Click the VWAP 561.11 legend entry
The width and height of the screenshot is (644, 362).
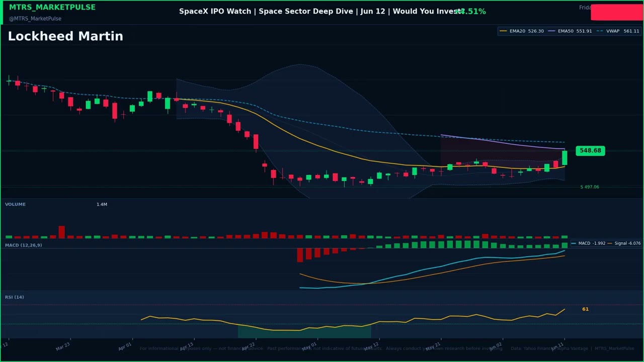[x=618, y=31]
